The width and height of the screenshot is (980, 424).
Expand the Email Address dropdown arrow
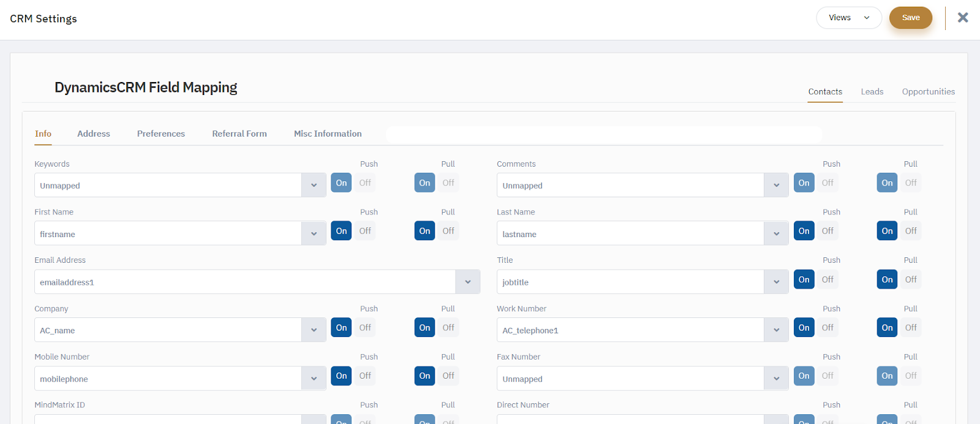[x=468, y=282]
